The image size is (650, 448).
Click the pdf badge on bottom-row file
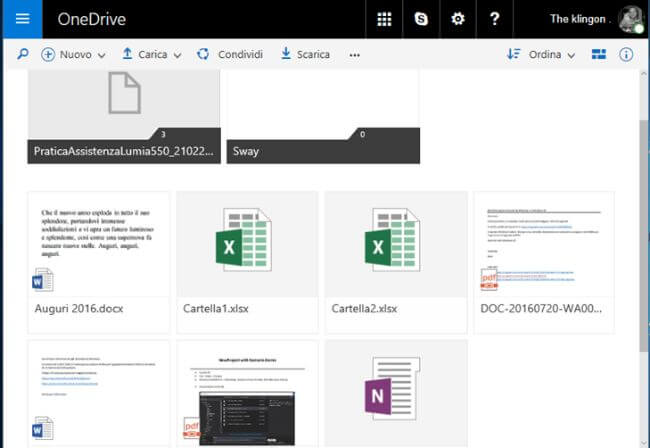[192, 428]
